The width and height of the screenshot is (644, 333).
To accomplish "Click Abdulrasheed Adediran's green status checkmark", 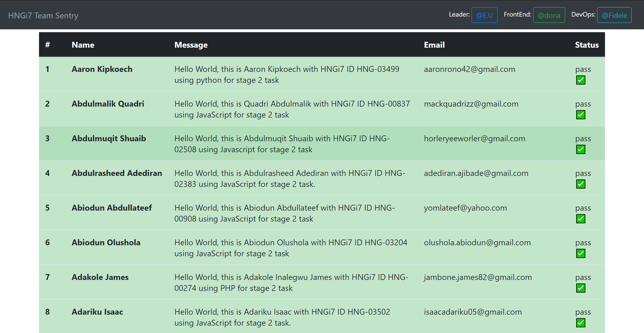I will 581,184.
